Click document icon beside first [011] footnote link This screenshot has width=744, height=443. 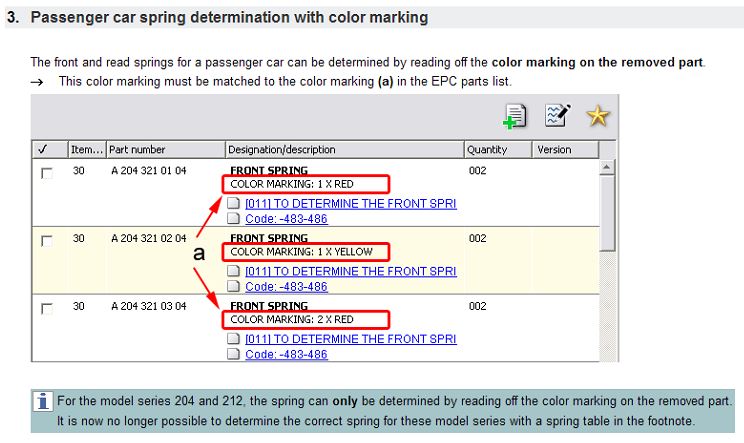[x=234, y=204]
